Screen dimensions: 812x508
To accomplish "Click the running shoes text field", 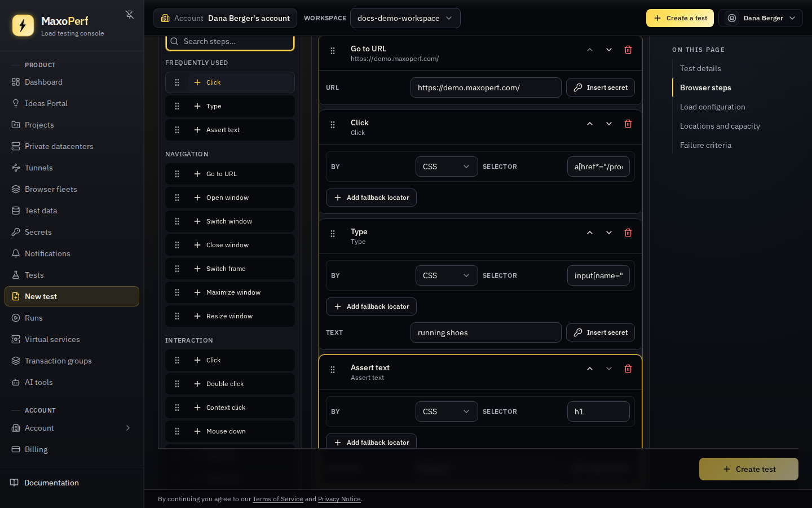I will 486,332.
